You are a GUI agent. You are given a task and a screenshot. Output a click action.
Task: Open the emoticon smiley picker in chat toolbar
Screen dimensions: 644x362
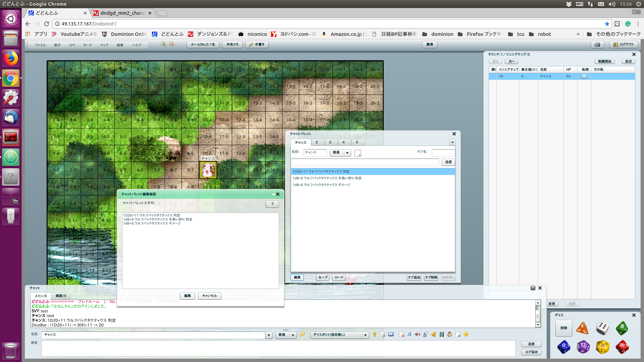click(x=466, y=335)
